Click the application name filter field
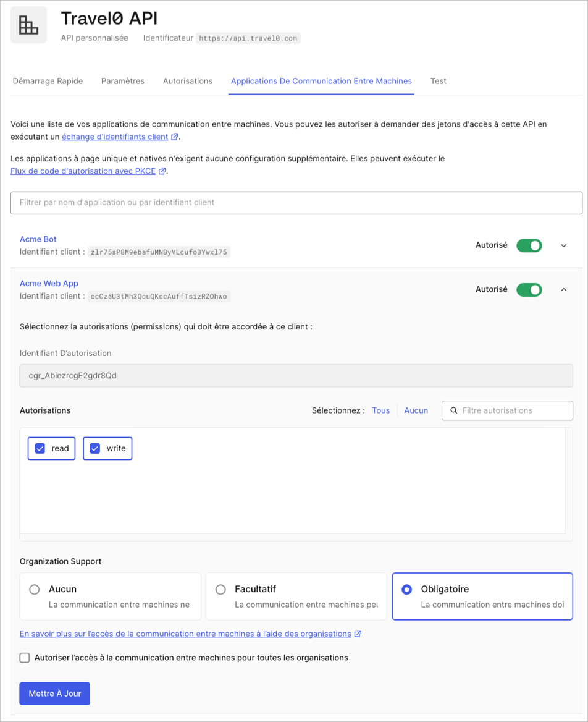 pyautogui.click(x=296, y=203)
